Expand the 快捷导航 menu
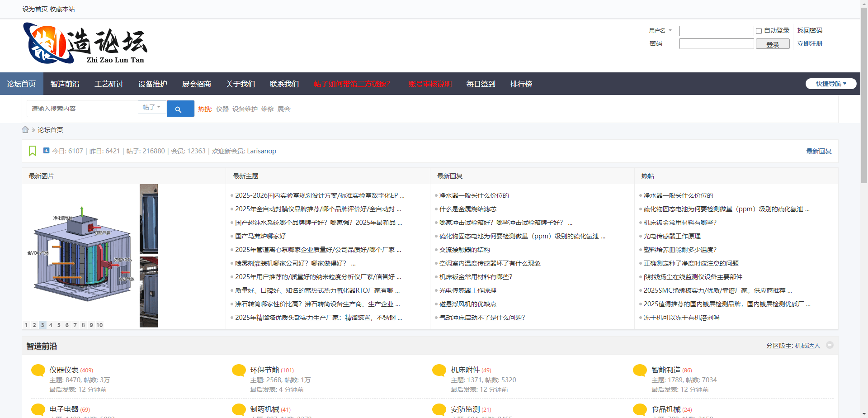The image size is (868, 418). pos(830,84)
